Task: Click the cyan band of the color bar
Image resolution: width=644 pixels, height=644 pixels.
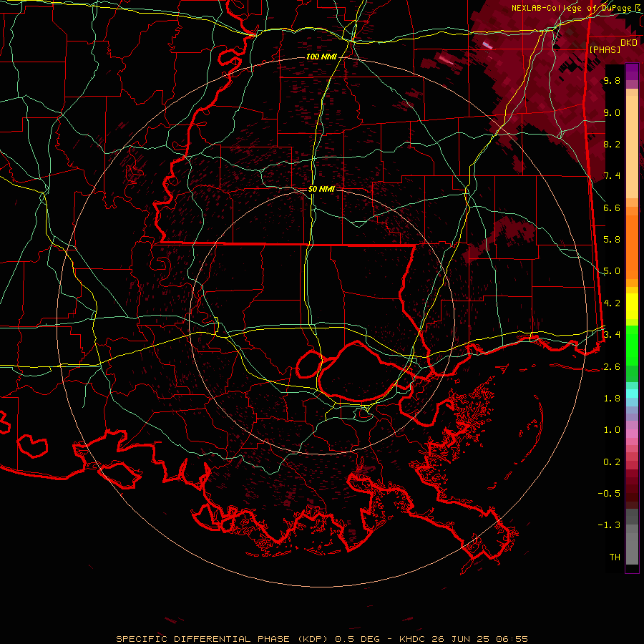Action: click(632, 394)
